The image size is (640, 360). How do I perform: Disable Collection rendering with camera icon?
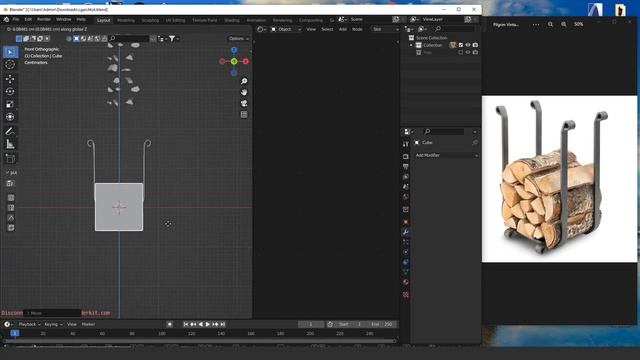tap(476, 45)
